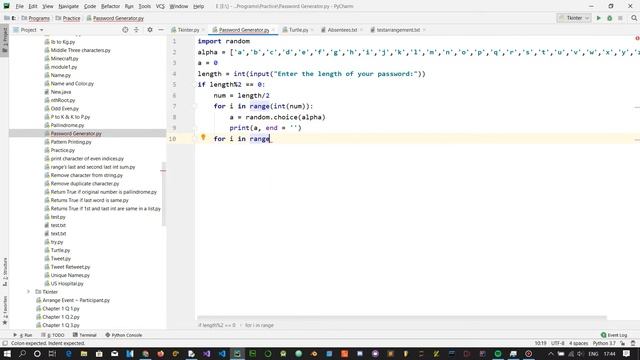Viewport: 640px width, 360px height.
Task: Select Minecraft.py in project tree
Action: 64,58
